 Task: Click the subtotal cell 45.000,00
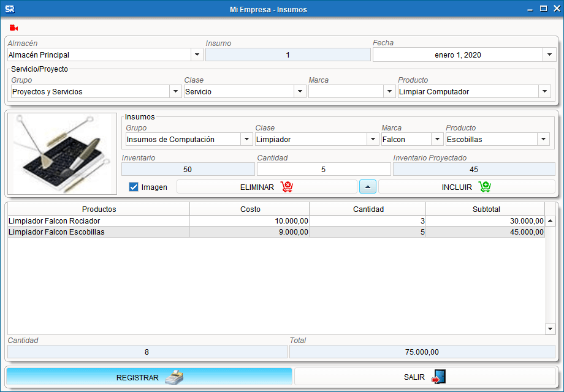(486, 232)
